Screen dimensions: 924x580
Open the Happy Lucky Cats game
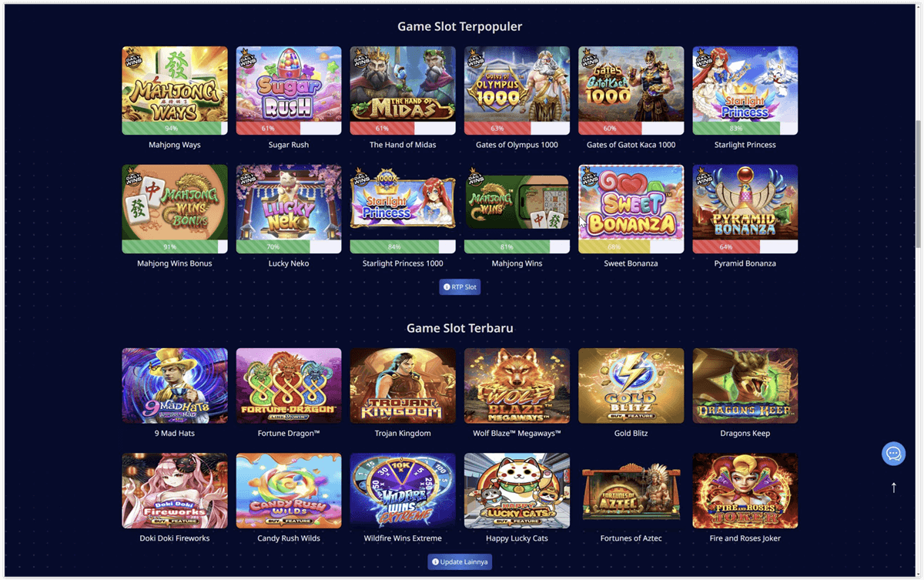[517, 491]
